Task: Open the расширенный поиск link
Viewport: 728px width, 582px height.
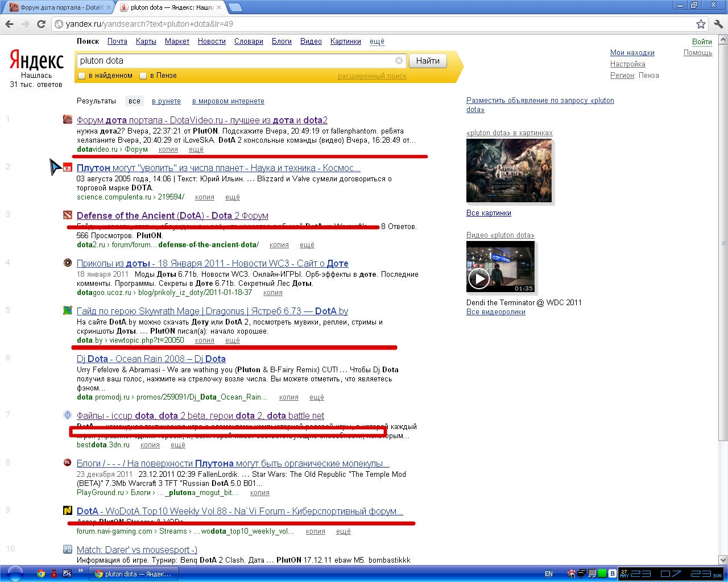Action: (372, 76)
